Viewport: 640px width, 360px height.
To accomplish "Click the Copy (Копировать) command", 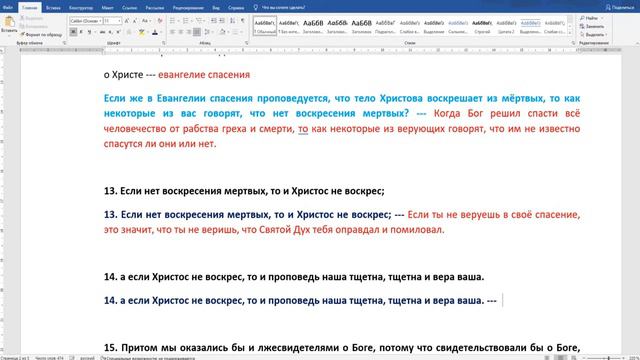I will coord(33,27).
